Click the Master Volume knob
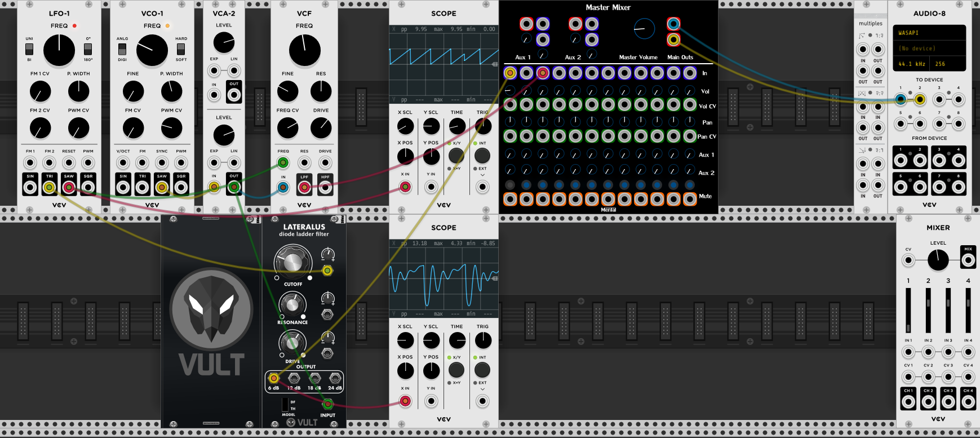The width and height of the screenshot is (980, 438). (x=644, y=28)
